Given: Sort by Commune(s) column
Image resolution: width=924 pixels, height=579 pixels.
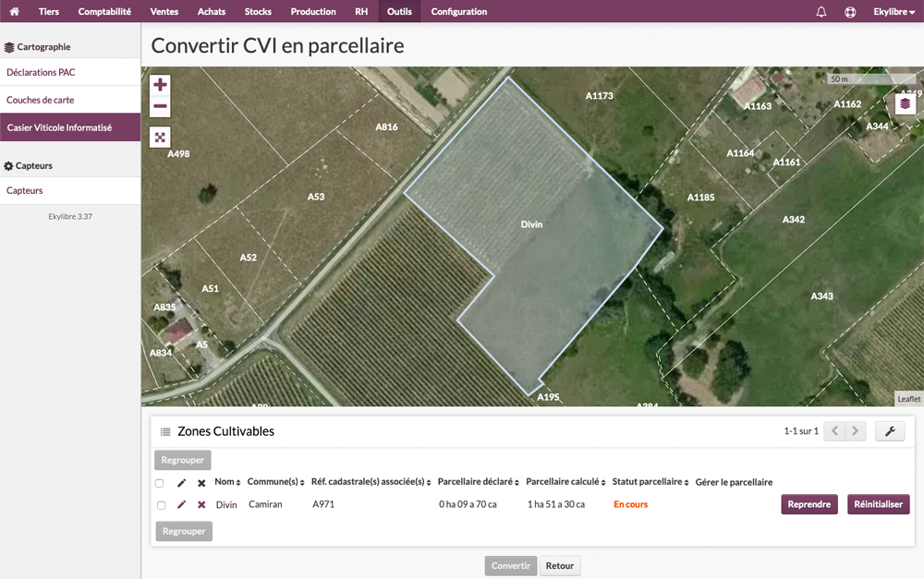Looking at the screenshot, I should [275, 482].
